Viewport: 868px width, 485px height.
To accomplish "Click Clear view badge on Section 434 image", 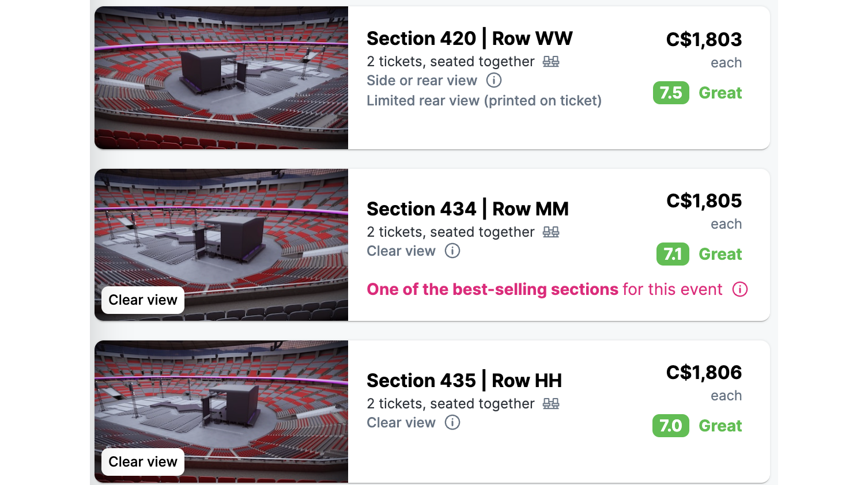I will pyautogui.click(x=143, y=300).
